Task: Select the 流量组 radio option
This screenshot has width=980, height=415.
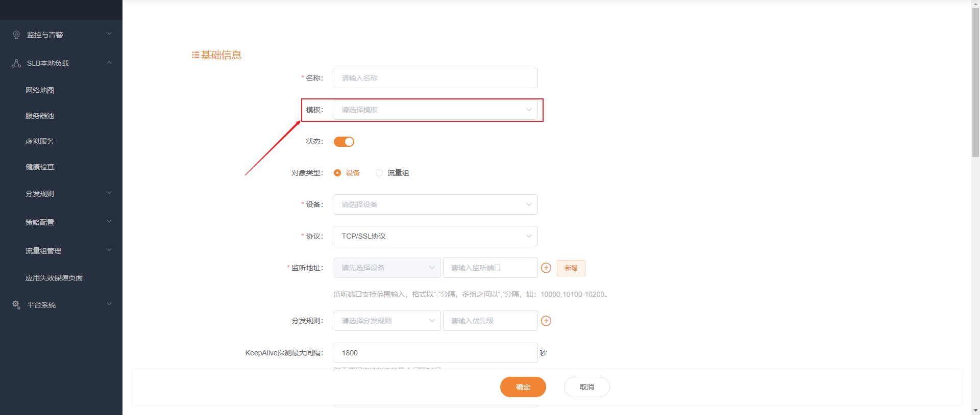Action: (x=379, y=173)
